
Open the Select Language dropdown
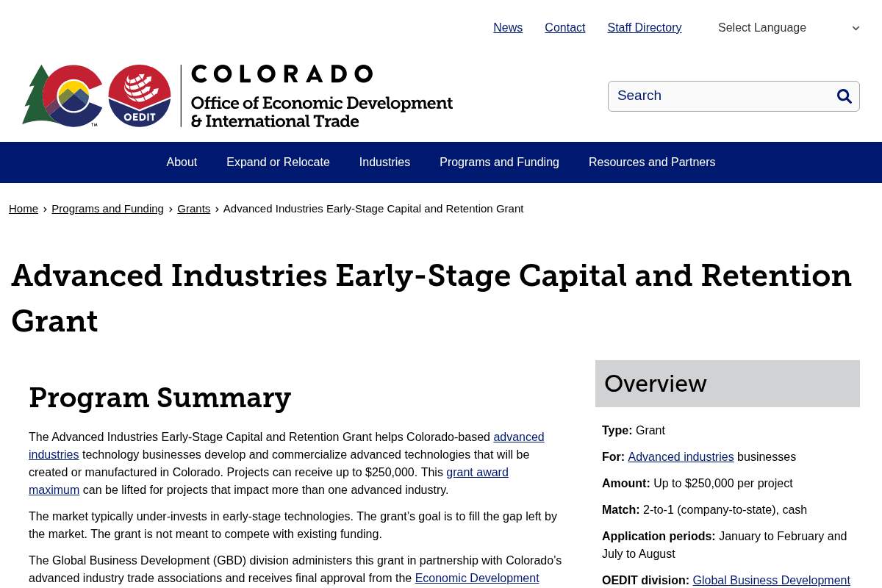pos(789,28)
